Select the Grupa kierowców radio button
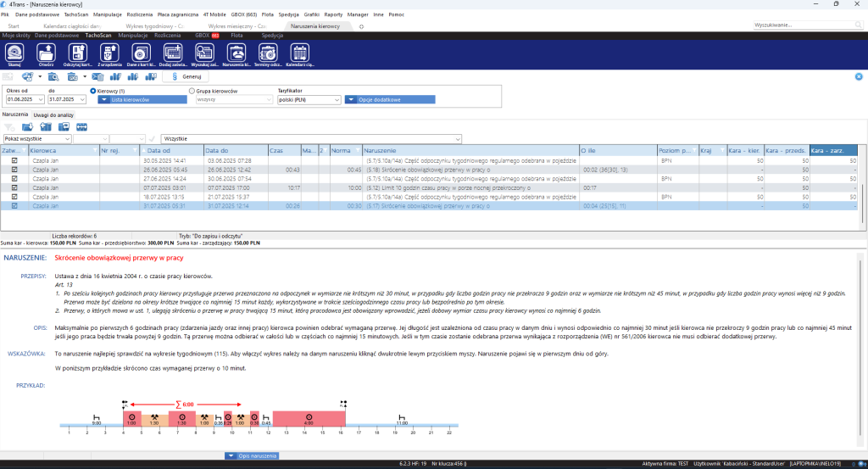This screenshot has height=469, width=868. 192,91
